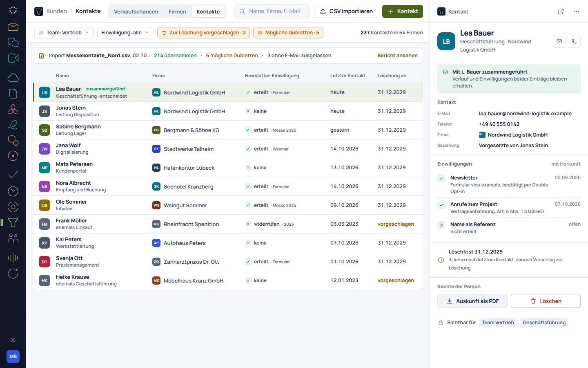The width and height of the screenshot is (588, 368).
Task: Click the Geschäftsführung visibility tag
Action: (544, 323)
